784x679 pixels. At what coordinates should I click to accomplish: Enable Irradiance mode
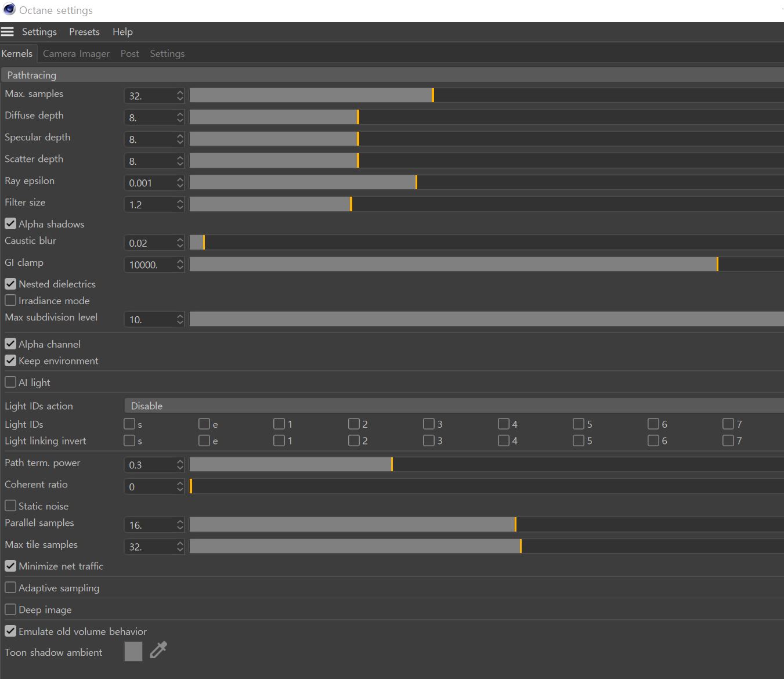tap(10, 300)
